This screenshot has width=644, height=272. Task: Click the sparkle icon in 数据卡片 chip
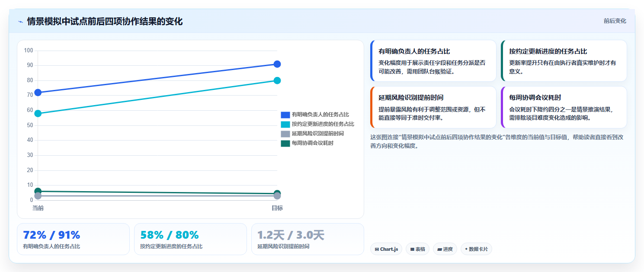coord(466,249)
